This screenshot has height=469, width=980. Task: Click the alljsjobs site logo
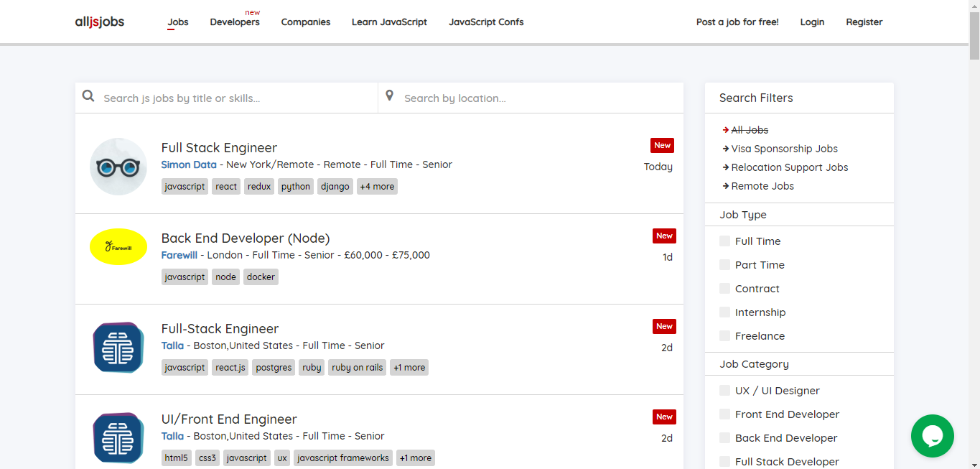99,22
